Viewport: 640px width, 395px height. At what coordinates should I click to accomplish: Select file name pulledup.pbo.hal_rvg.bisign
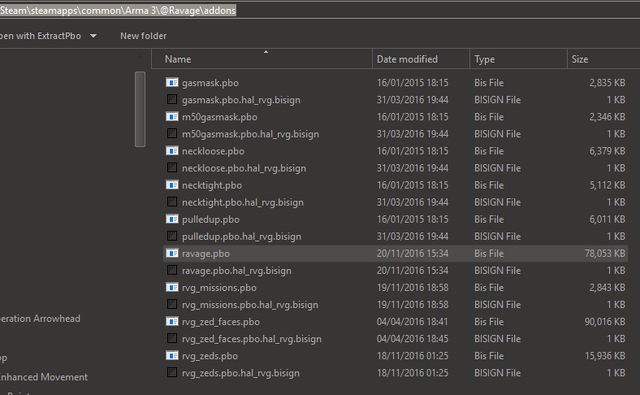(242, 237)
